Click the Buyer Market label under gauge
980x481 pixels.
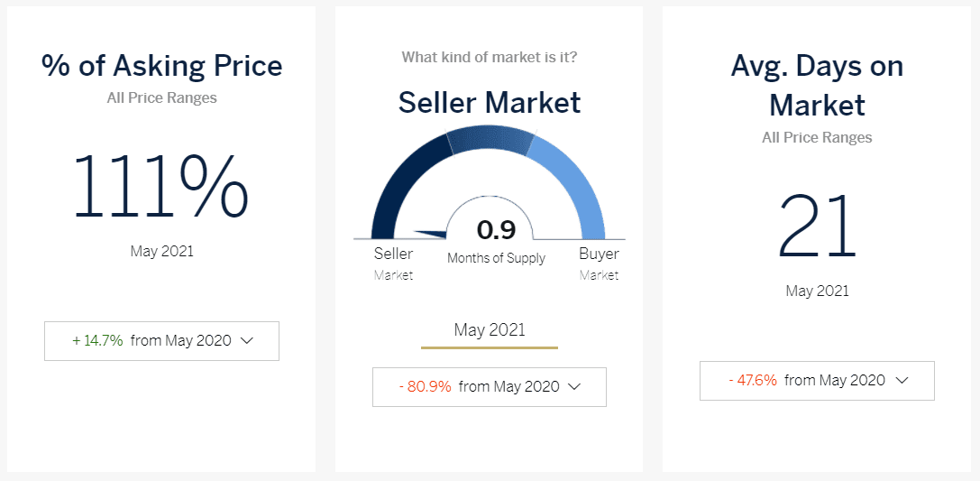599,264
